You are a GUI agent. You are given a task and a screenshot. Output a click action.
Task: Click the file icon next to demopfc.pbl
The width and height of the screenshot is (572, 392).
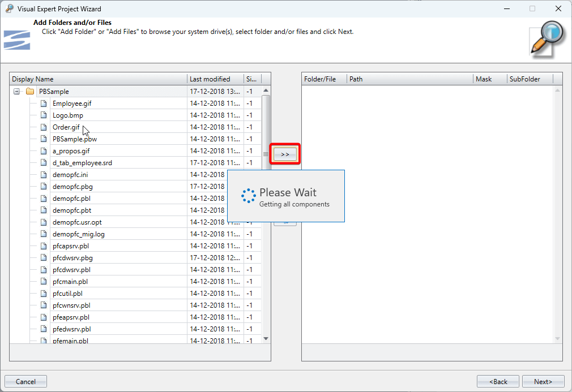tap(43, 199)
